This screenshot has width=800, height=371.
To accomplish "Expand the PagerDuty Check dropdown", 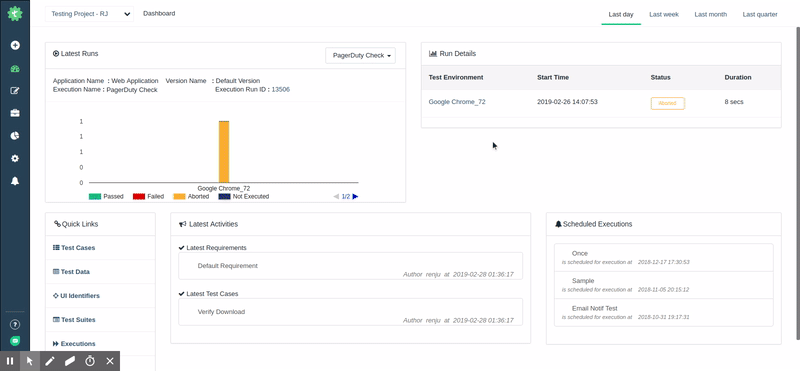I will pos(360,56).
